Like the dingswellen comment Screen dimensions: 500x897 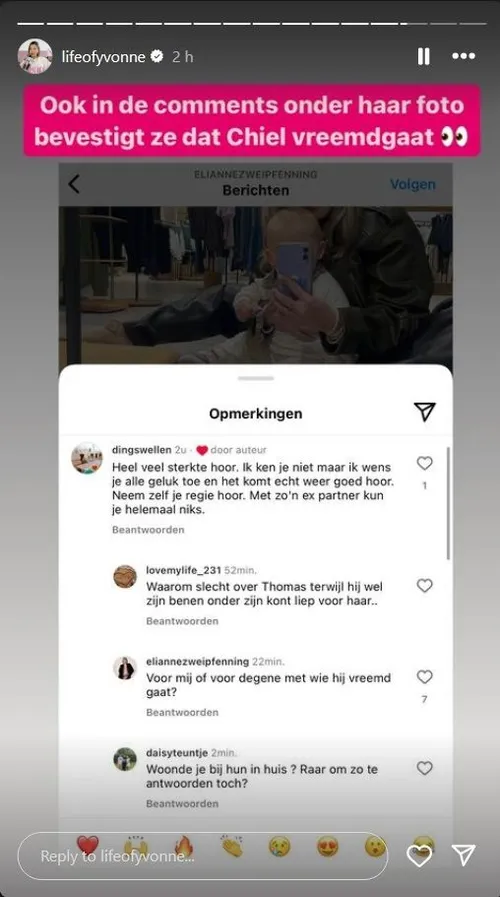click(424, 463)
